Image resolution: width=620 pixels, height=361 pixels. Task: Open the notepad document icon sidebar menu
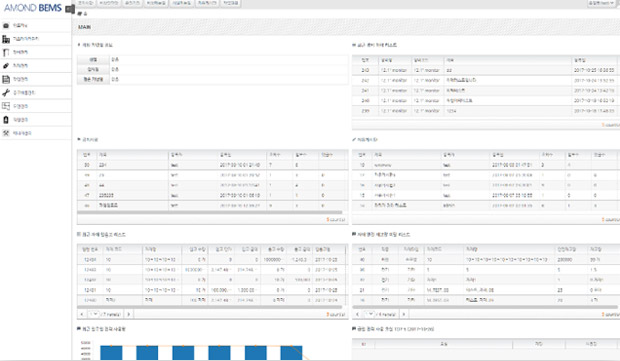click(x=6, y=79)
